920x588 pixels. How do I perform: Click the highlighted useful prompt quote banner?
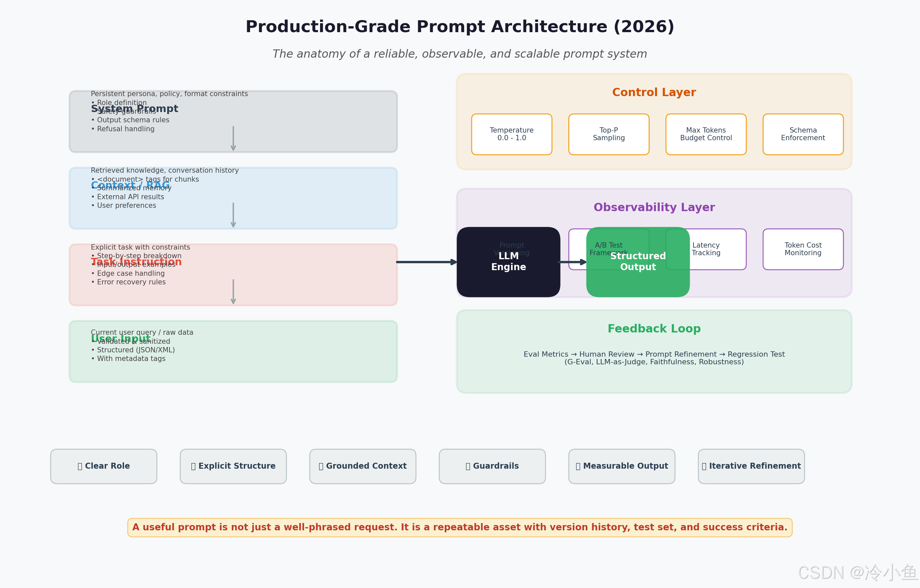(460, 527)
